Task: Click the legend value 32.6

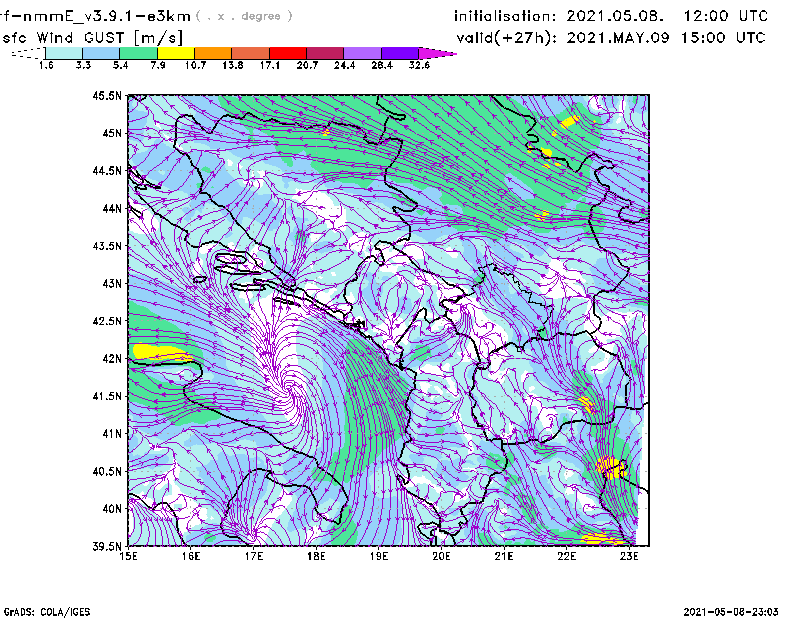Action: 419,65
